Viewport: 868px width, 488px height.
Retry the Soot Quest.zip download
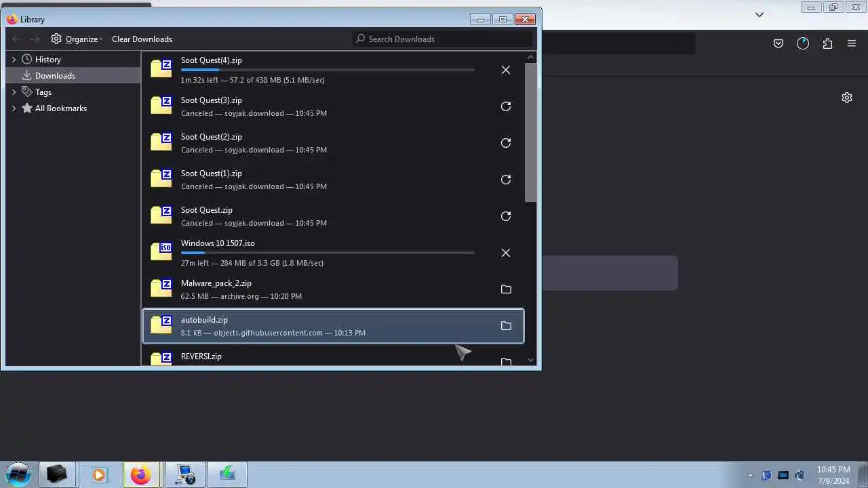pos(506,216)
